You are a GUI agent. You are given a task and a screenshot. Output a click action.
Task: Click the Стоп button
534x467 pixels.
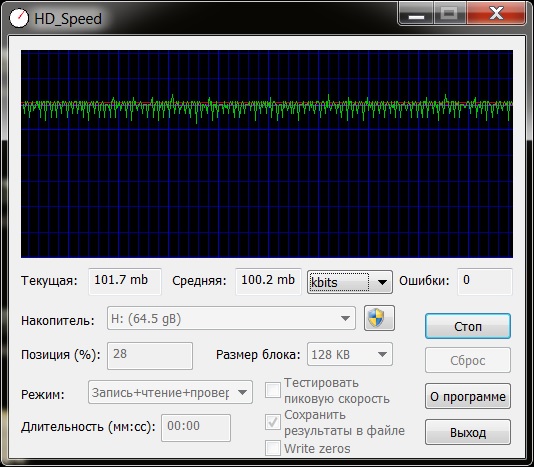pyautogui.click(x=468, y=326)
